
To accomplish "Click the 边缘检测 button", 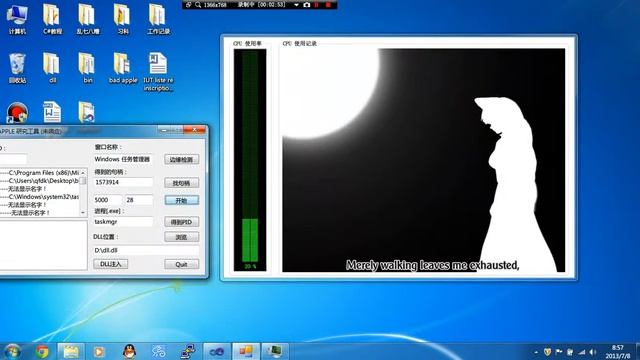I will click(x=182, y=159).
